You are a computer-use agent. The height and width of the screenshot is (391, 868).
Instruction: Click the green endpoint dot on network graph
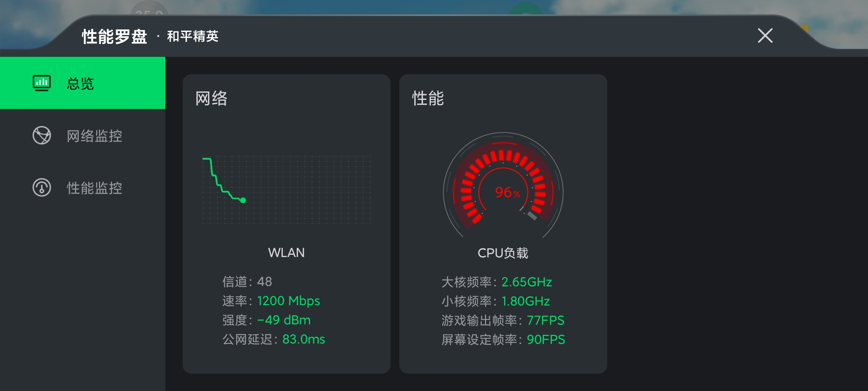tap(243, 200)
